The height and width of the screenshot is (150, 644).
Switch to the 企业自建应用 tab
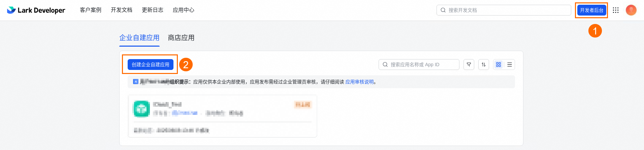coord(139,38)
